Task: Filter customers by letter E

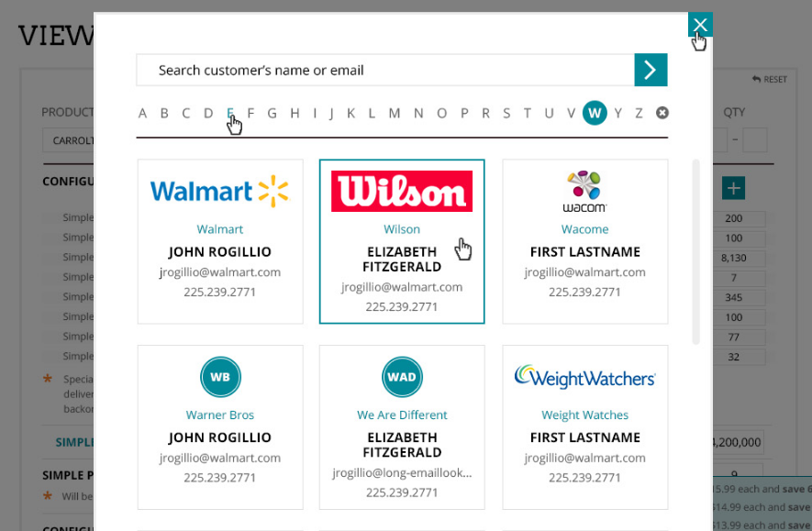Action: (230, 113)
